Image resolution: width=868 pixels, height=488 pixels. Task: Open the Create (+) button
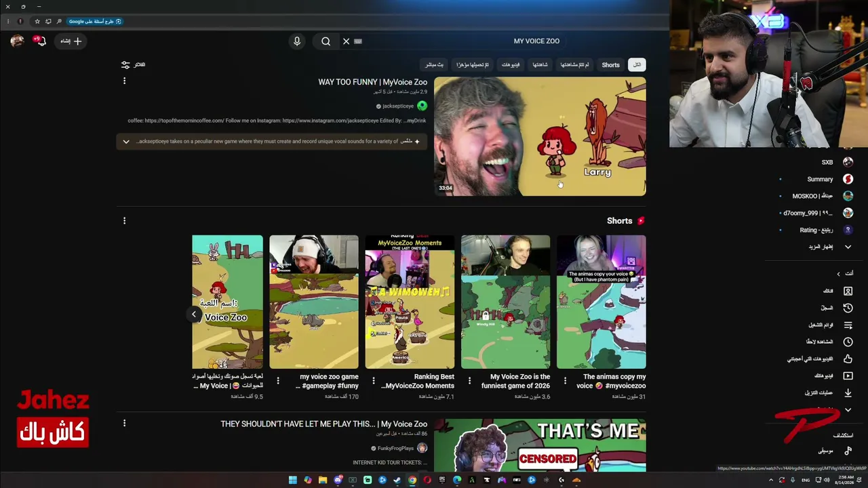point(70,41)
